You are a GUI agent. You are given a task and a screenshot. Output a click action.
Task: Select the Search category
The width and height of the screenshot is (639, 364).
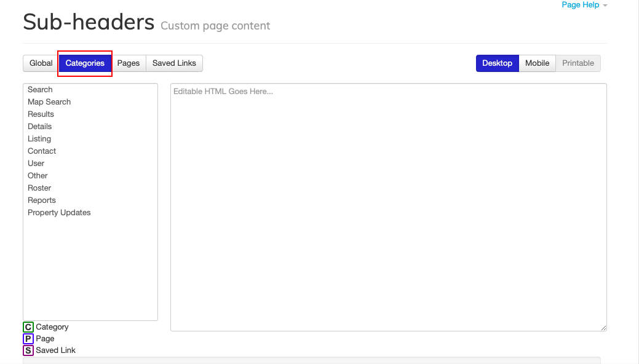click(x=39, y=89)
